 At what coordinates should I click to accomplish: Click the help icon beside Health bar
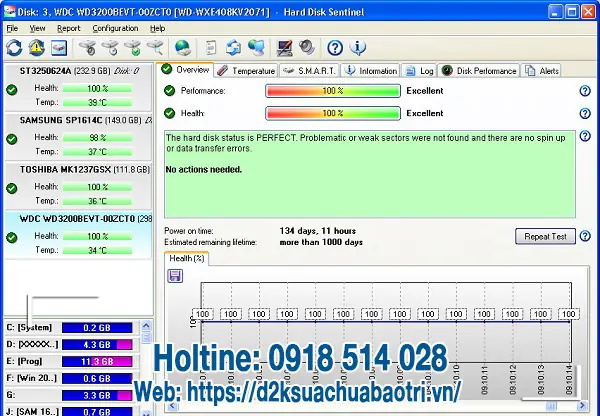[x=585, y=113]
